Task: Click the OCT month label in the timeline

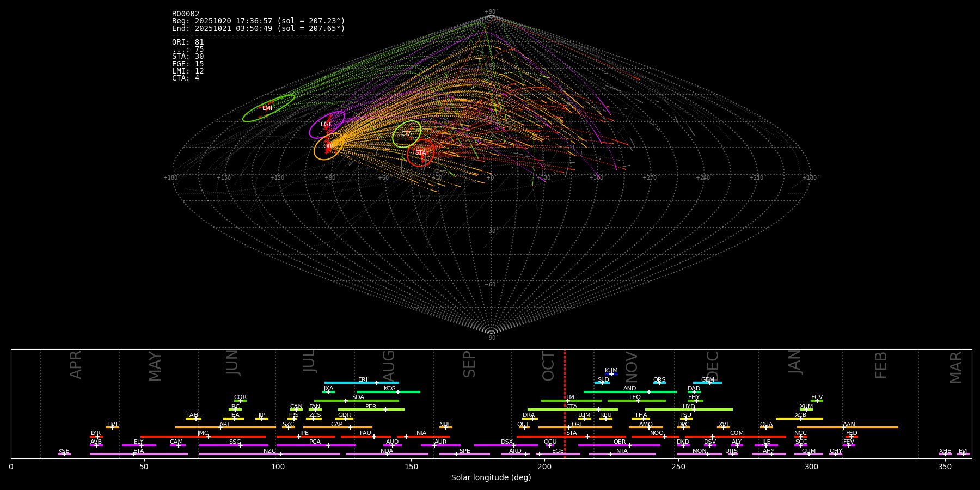Action: [549, 366]
